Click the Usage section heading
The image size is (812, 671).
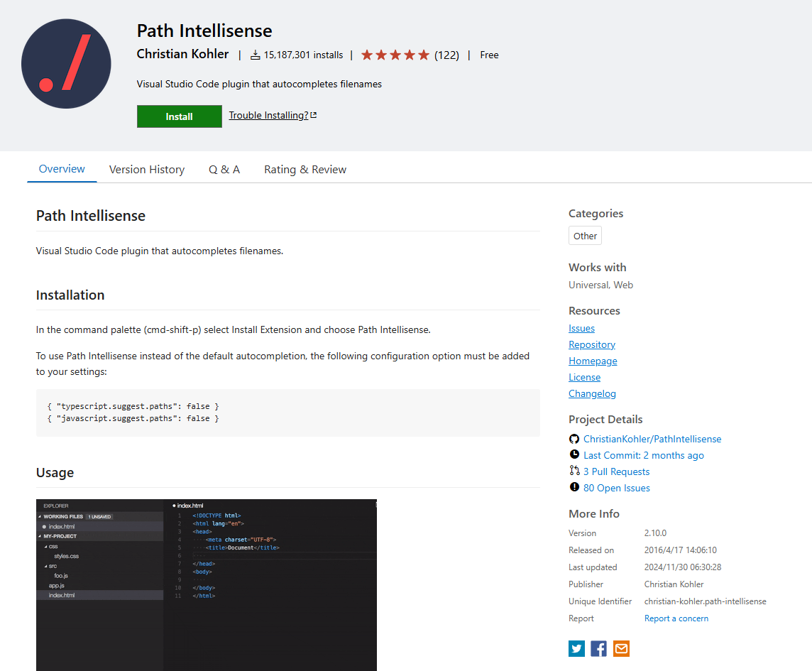tap(55, 473)
